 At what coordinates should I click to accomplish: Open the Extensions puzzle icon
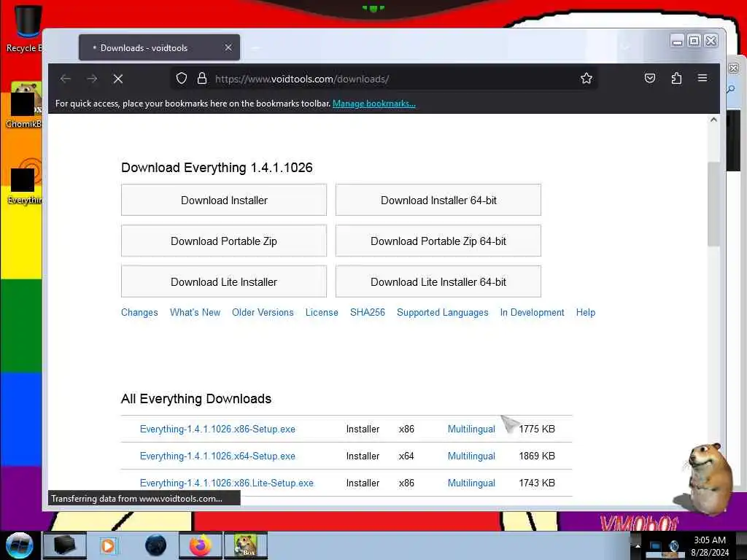pyautogui.click(x=676, y=79)
